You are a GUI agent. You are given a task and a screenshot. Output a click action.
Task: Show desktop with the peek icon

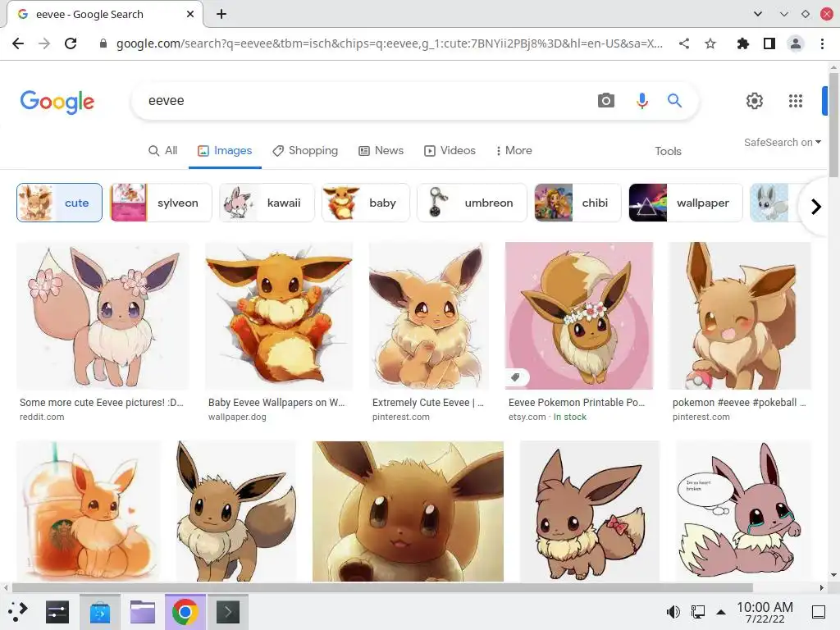(819, 612)
